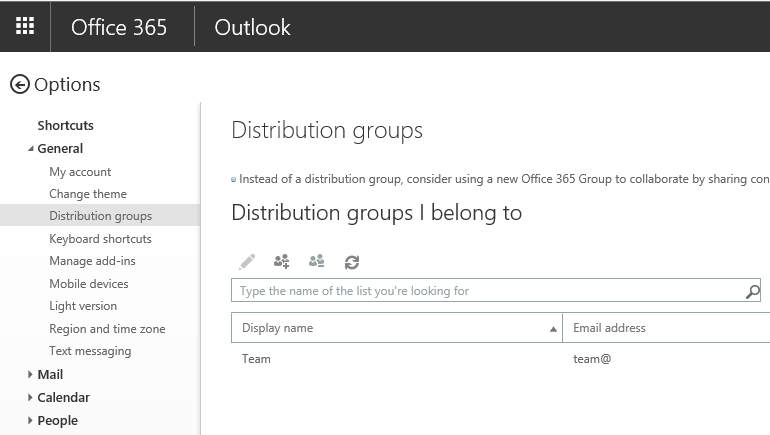Go to Manage add-ins
This screenshot has width=770, height=435.
click(x=92, y=261)
